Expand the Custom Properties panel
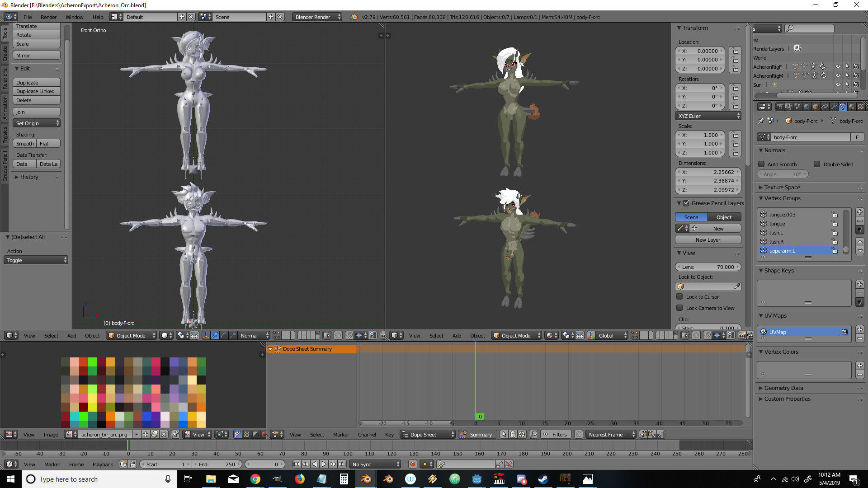This screenshot has height=488, width=868. (x=787, y=399)
